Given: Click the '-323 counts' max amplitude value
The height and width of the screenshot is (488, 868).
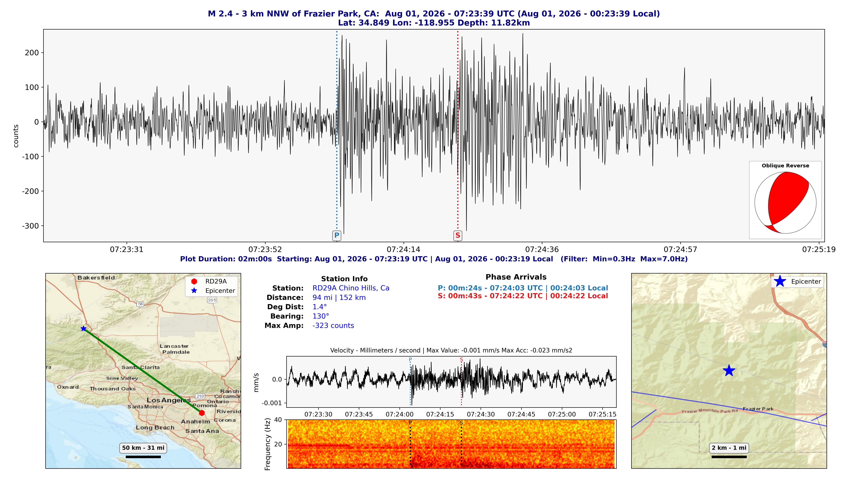Looking at the screenshot, I should (x=333, y=326).
